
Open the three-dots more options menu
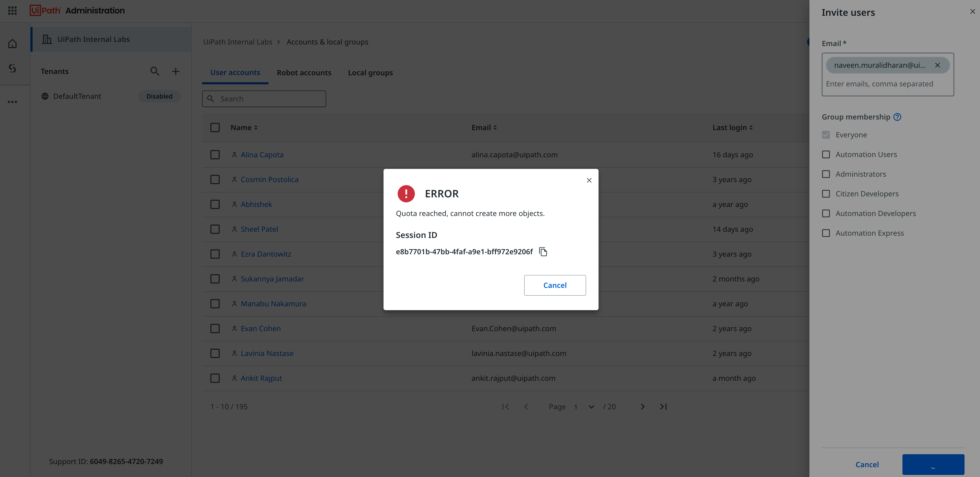pyautogui.click(x=13, y=102)
